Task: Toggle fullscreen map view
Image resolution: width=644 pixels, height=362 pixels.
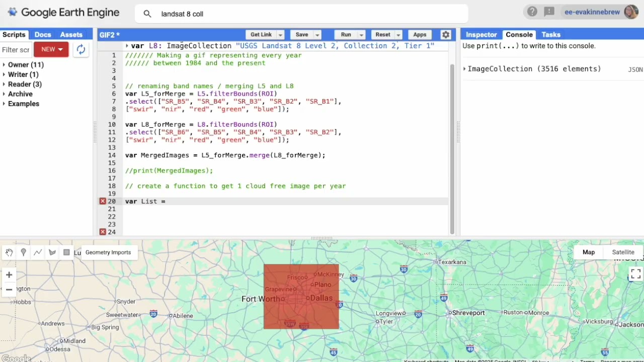Action: pos(635,274)
